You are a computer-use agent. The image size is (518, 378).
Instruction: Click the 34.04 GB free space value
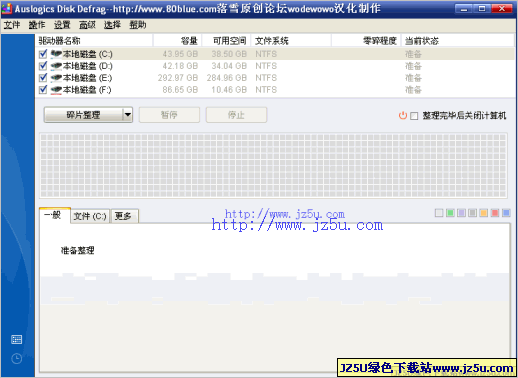229,66
